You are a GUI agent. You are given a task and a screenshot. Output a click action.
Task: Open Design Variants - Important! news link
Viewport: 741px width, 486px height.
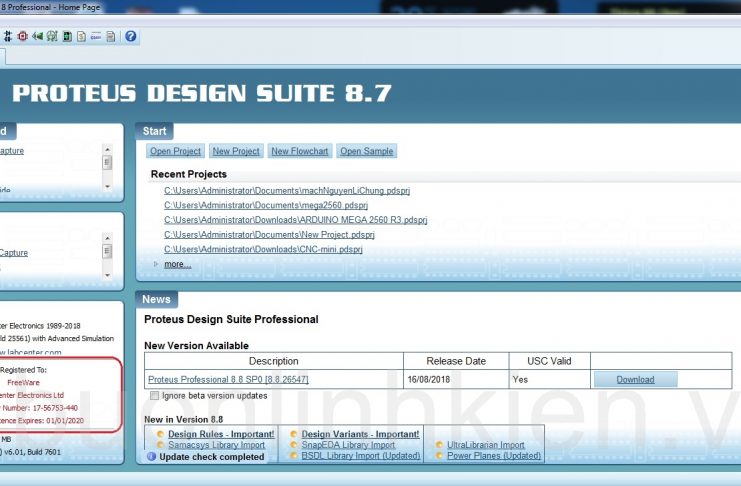click(x=360, y=434)
